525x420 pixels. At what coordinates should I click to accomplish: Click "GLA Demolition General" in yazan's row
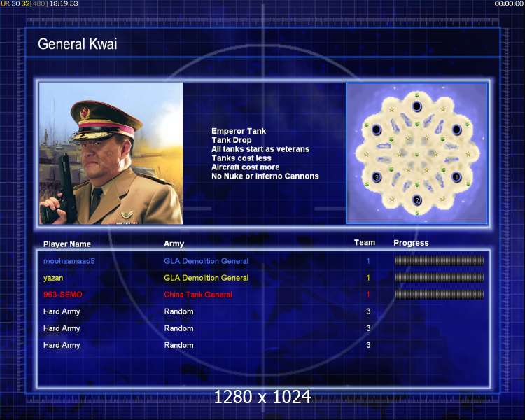206,278
